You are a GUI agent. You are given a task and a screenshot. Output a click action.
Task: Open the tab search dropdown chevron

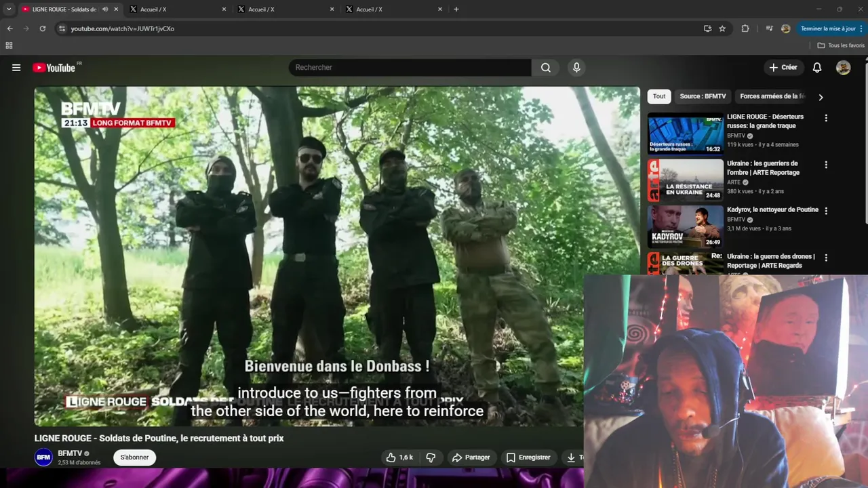[9, 9]
